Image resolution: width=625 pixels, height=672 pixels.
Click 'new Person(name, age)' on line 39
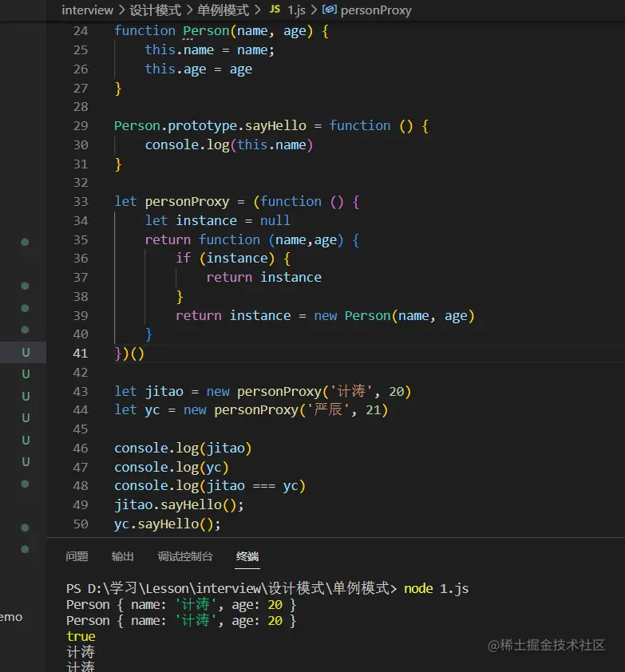click(x=394, y=316)
